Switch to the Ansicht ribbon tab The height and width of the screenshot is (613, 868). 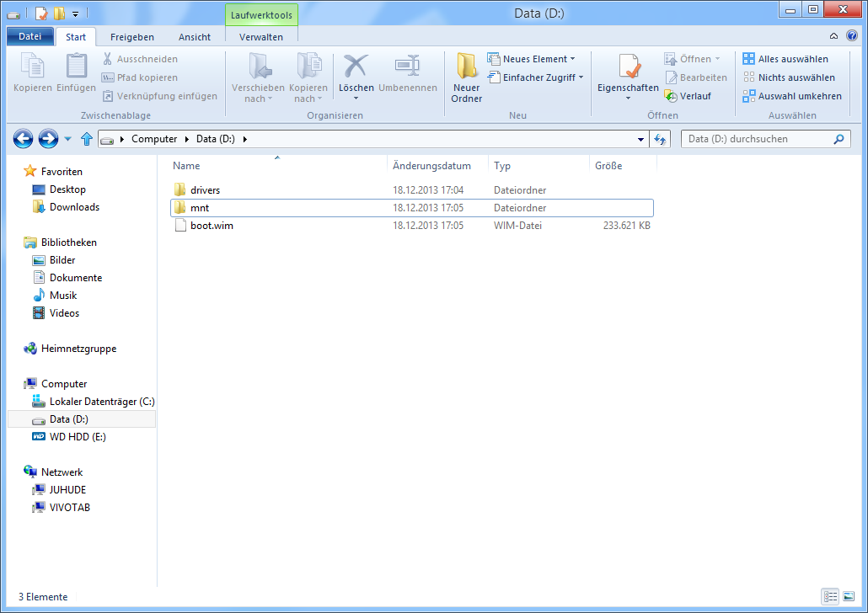click(x=195, y=37)
